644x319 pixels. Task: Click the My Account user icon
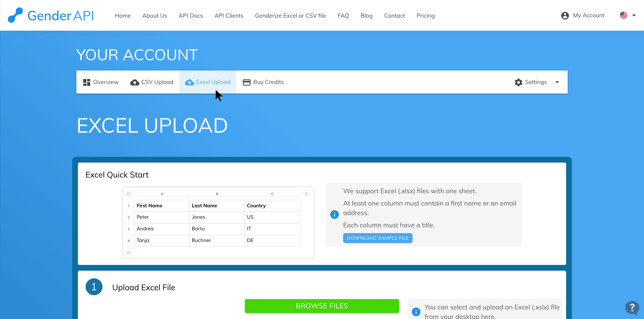coord(565,16)
